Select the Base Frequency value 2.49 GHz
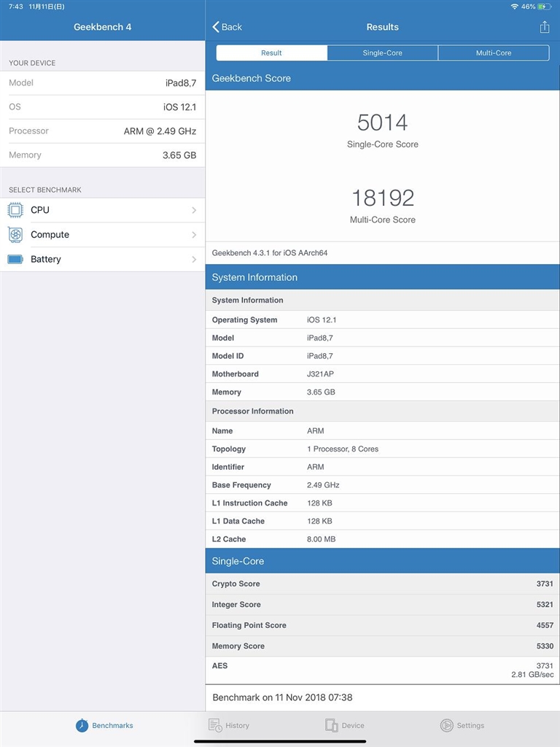The image size is (560, 747). (323, 485)
